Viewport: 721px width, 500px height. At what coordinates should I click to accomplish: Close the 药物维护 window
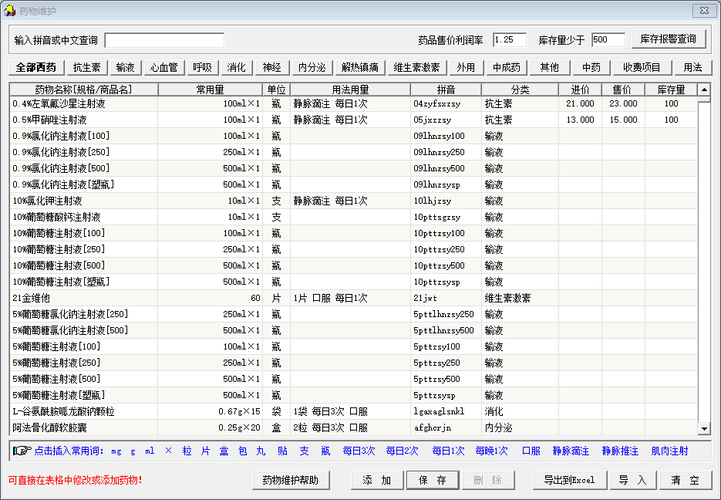(704, 10)
